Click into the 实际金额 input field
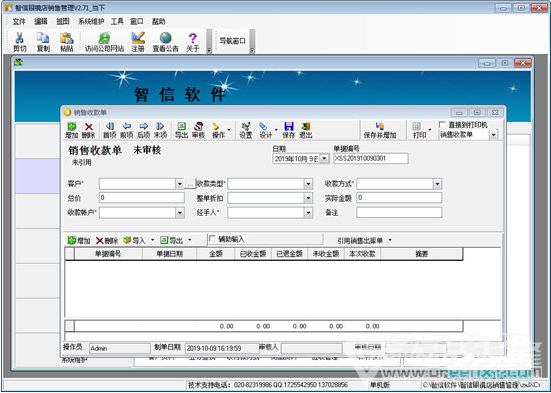The image size is (551, 393). (399, 198)
